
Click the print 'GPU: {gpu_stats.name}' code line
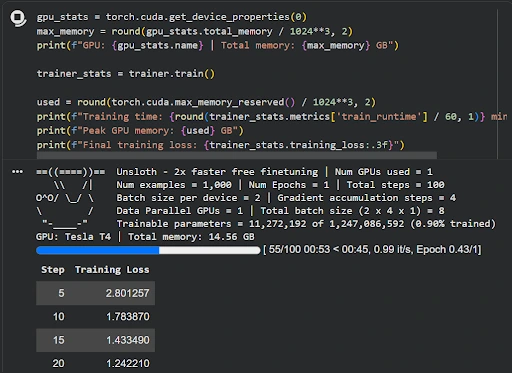click(218, 45)
